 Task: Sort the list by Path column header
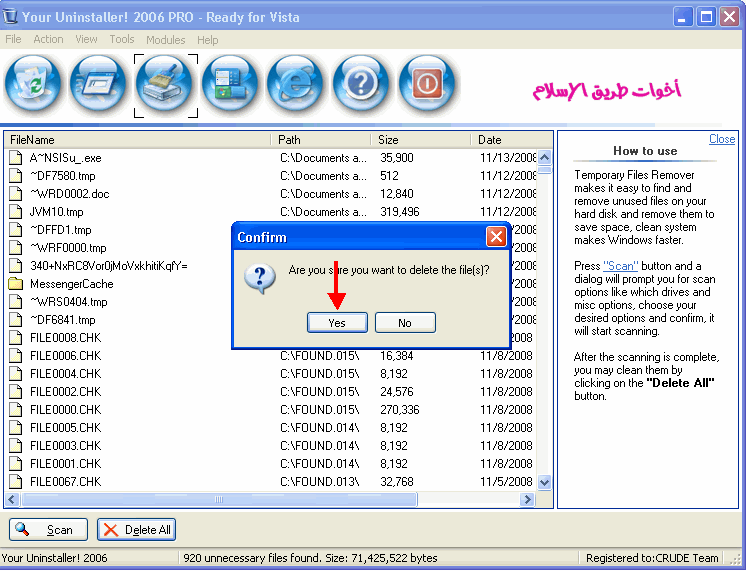tap(321, 140)
